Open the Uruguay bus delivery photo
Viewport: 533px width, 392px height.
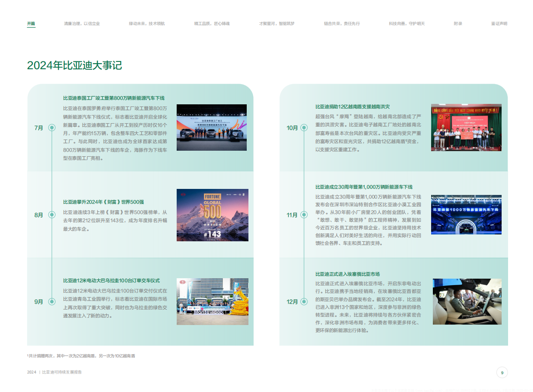tap(212, 301)
